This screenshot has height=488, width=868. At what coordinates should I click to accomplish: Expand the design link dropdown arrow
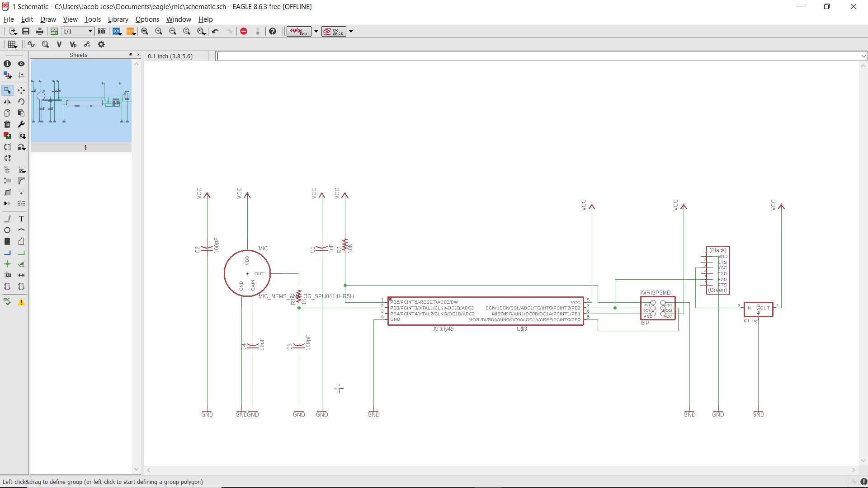pos(316,31)
